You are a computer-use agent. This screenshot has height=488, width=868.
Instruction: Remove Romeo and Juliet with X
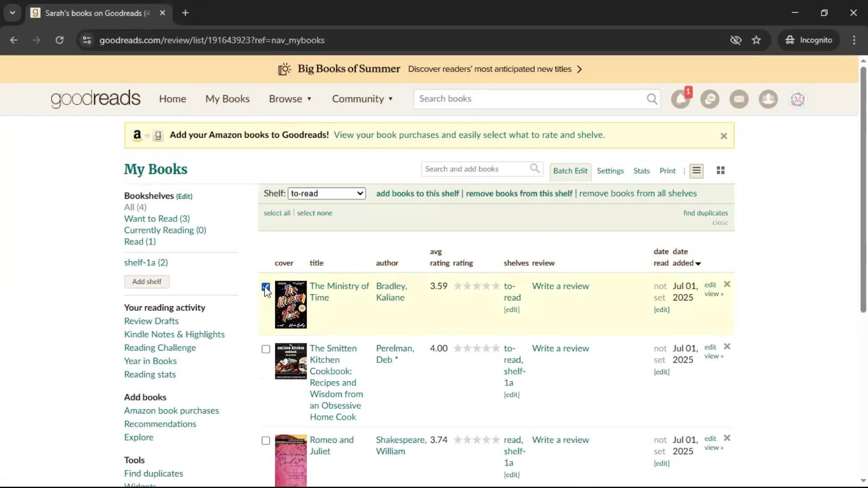point(727,438)
